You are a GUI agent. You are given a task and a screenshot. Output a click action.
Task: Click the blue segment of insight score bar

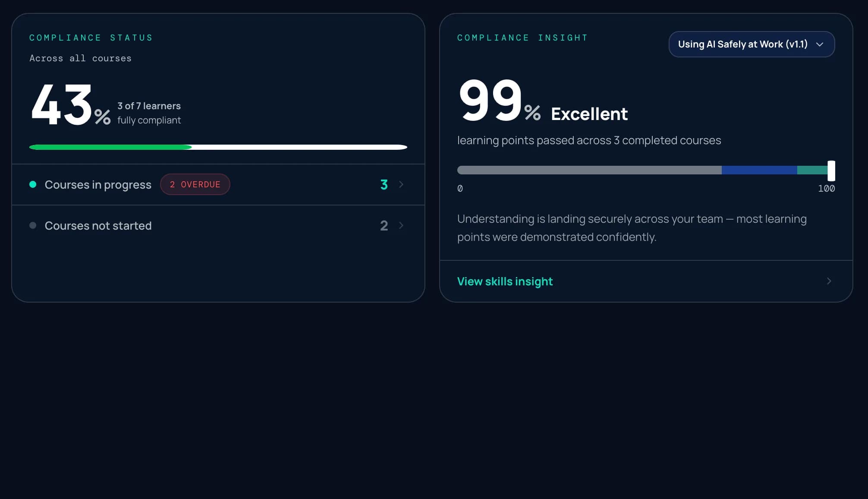click(759, 170)
